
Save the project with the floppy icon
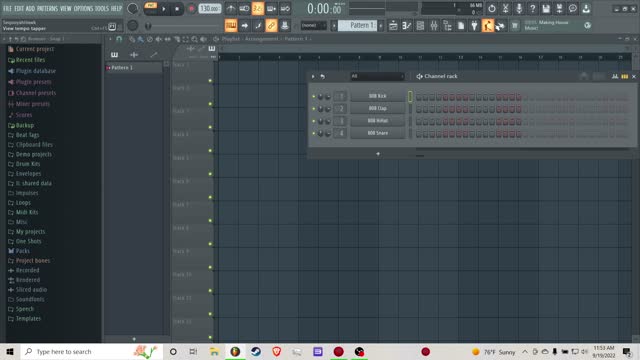click(546, 8)
